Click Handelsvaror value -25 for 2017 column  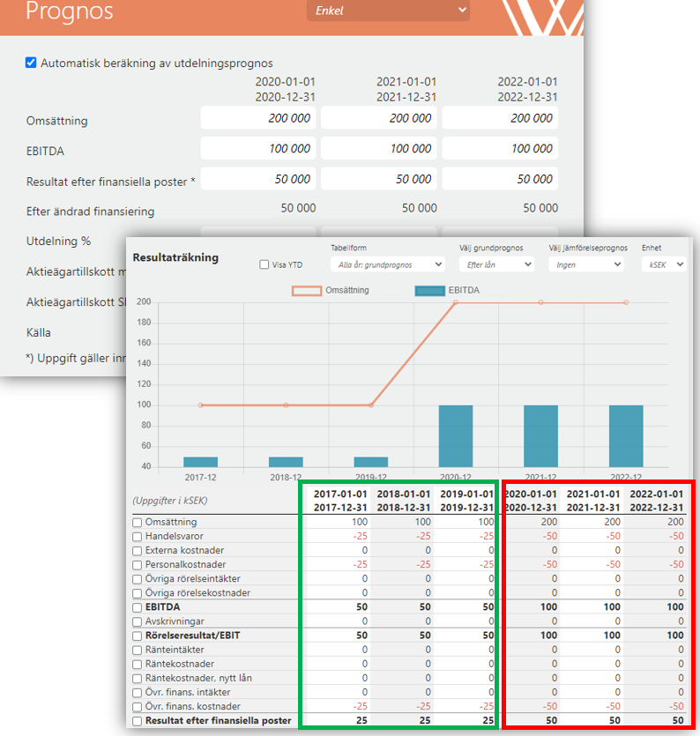(x=360, y=536)
